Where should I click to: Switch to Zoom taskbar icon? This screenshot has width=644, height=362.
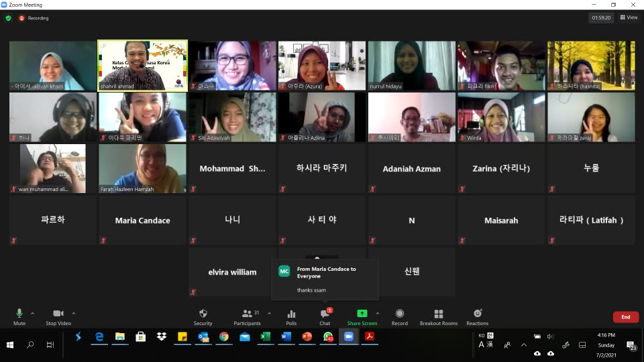click(x=349, y=337)
